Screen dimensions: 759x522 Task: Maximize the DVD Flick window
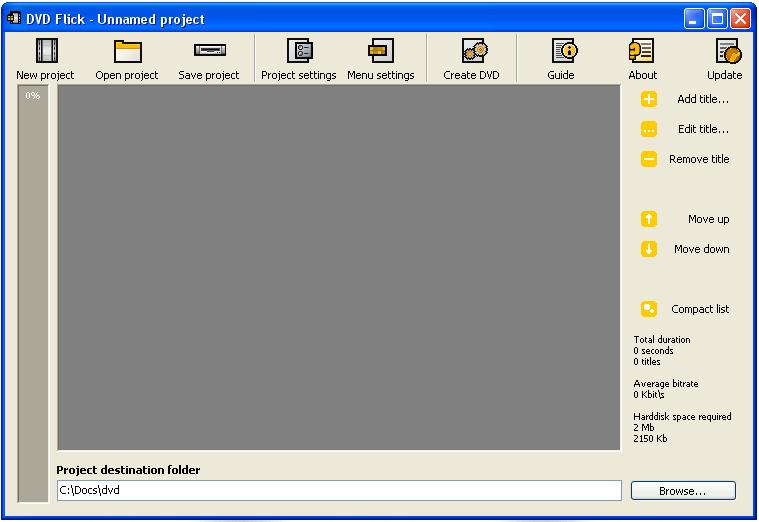pyautogui.click(x=717, y=19)
